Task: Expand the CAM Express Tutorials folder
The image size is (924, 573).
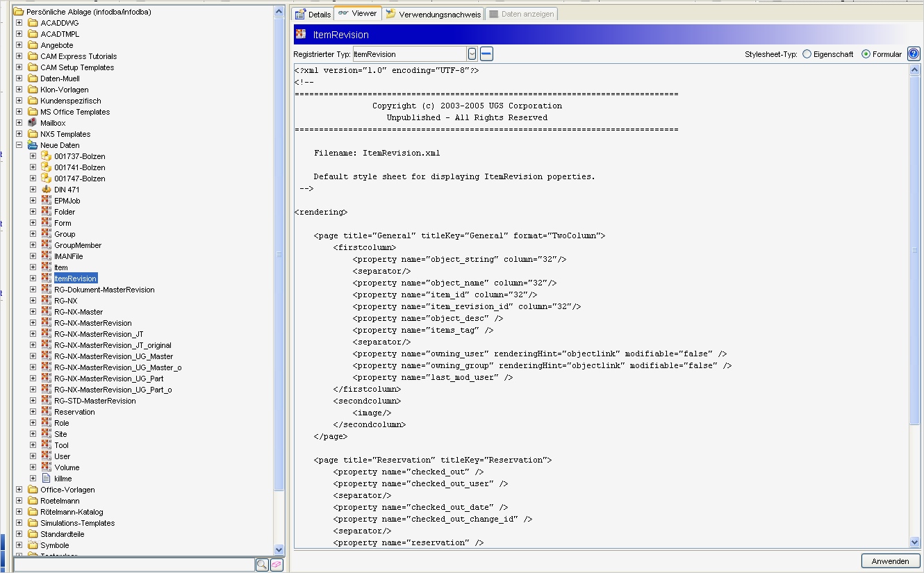Action: click(19, 56)
